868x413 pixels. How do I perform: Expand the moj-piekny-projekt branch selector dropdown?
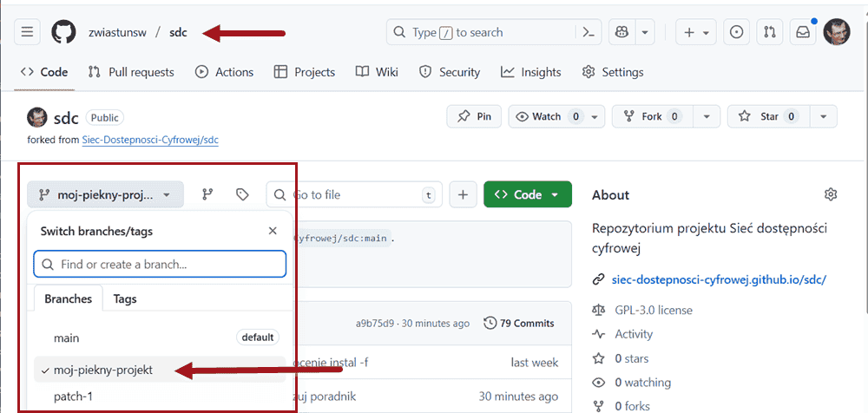click(x=105, y=194)
